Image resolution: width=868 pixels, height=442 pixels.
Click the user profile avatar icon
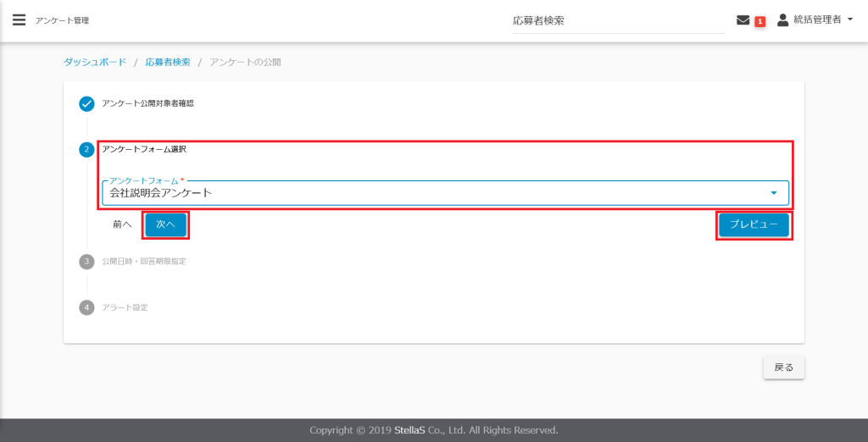coord(782,19)
